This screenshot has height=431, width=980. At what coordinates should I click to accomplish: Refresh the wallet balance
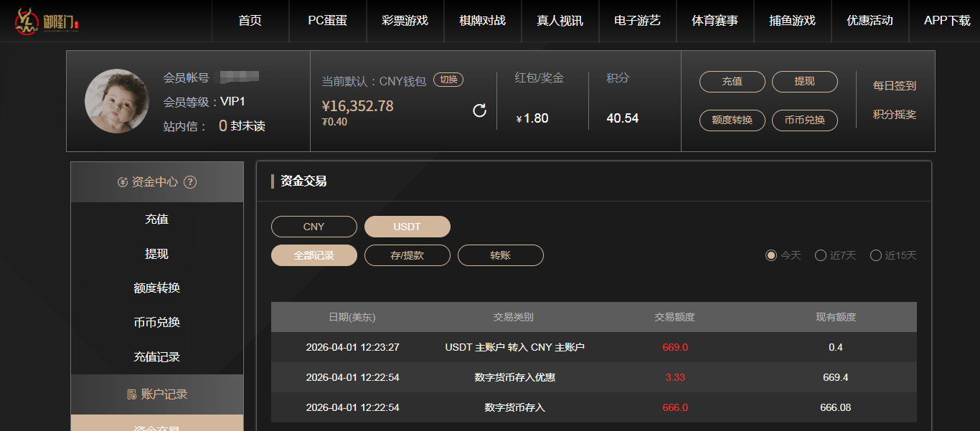(x=480, y=110)
